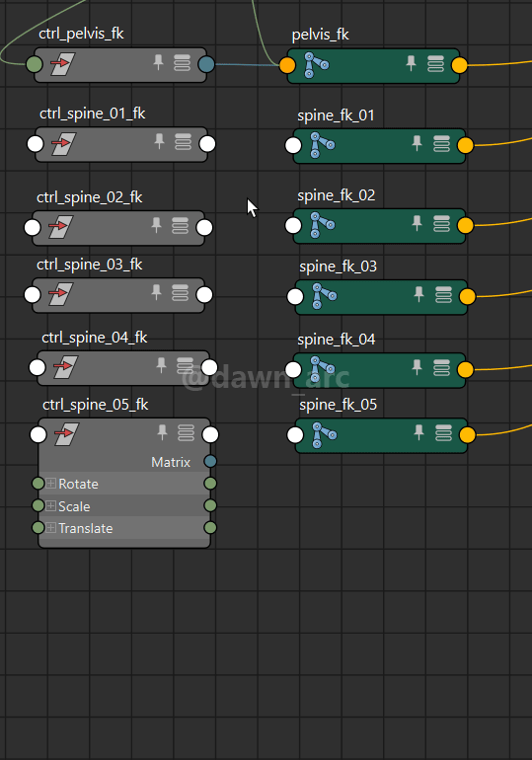Click the joint icon on spine_fk_01

[322, 145]
